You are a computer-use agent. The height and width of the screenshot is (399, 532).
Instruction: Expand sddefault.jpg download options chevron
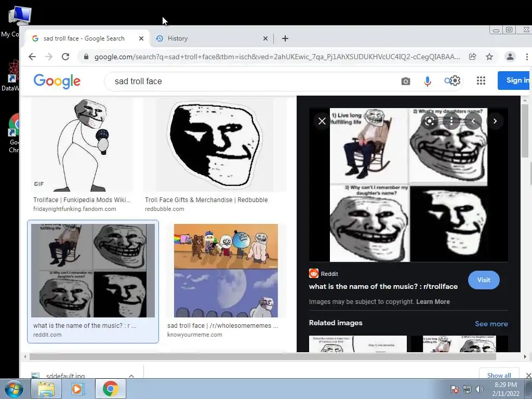tap(131, 376)
